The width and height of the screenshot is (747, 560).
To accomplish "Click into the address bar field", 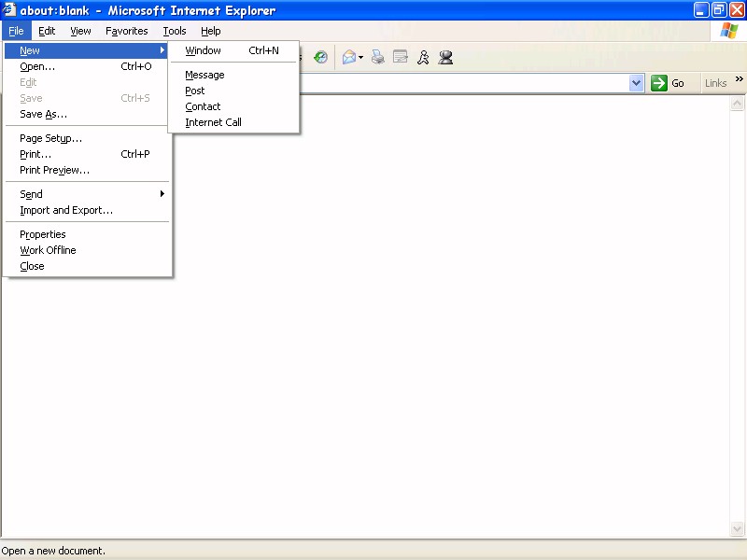I will click(x=464, y=83).
